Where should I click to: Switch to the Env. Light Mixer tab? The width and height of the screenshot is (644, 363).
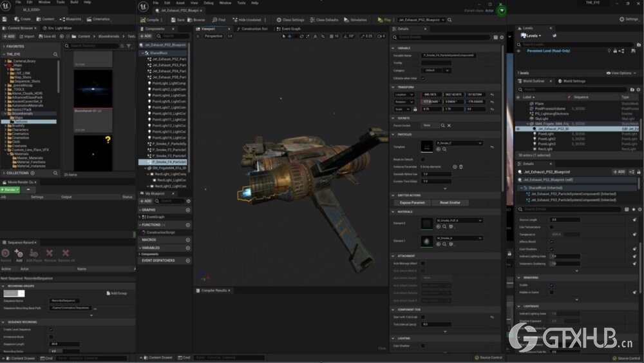coord(57,28)
